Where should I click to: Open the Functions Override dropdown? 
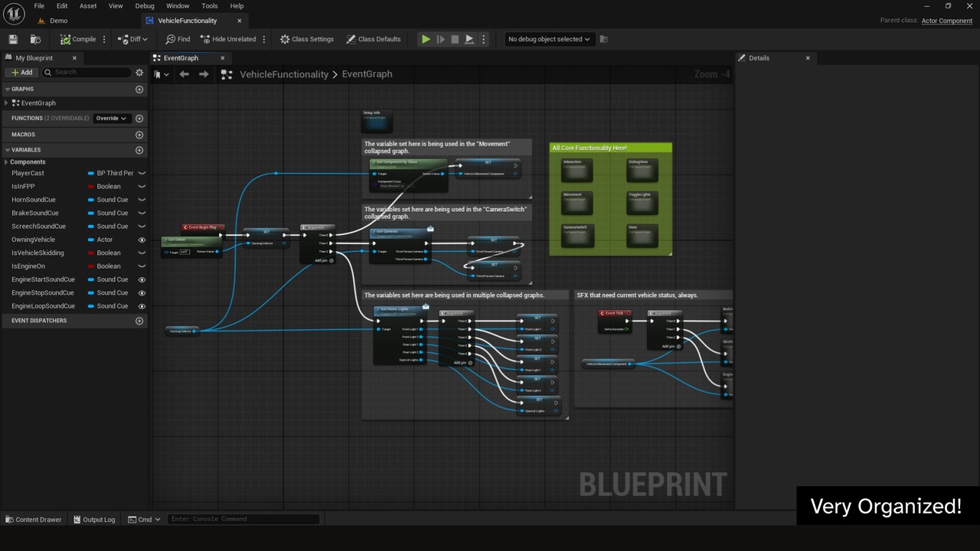[x=111, y=119]
